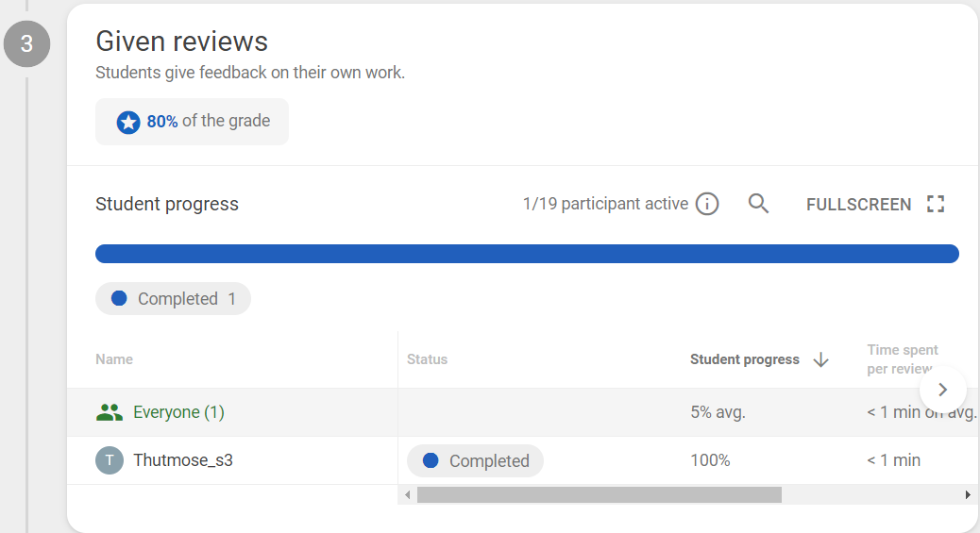Screen dimensions: 980x533
Task: Click the horizontal table scrollbar thumb
Action: (600, 495)
